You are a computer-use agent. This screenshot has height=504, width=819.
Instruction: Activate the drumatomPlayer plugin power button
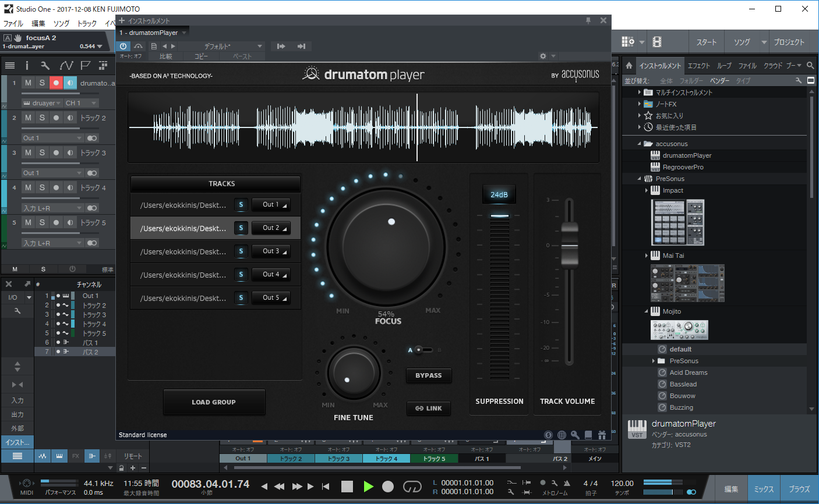point(123,46)
